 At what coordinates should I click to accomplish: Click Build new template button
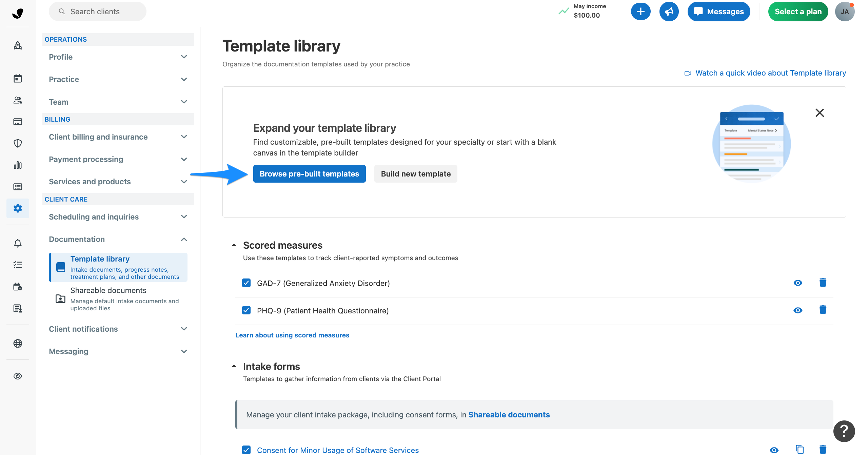(x=416, y=174)
